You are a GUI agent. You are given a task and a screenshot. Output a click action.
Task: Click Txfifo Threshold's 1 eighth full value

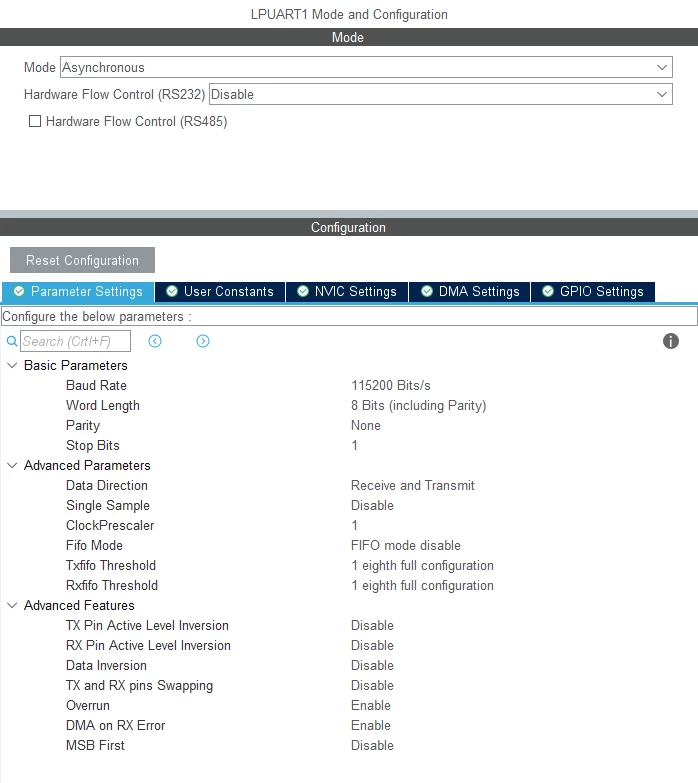point(422,565)
